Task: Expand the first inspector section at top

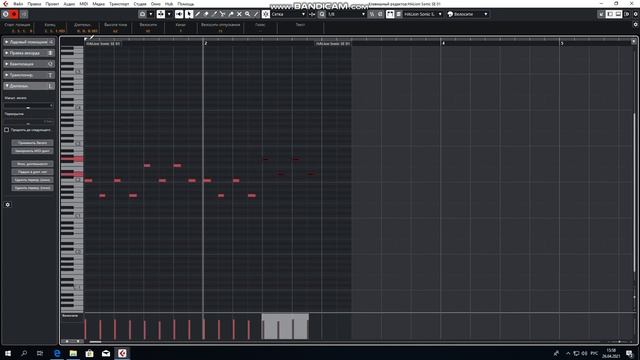Action: (x=29, y=42)
